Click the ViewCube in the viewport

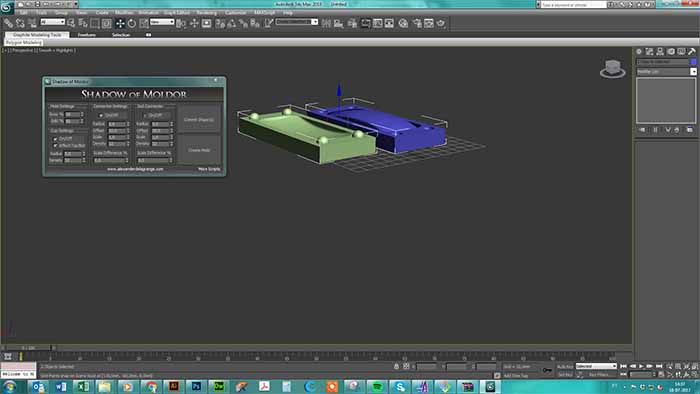click(x=612, y=69)
